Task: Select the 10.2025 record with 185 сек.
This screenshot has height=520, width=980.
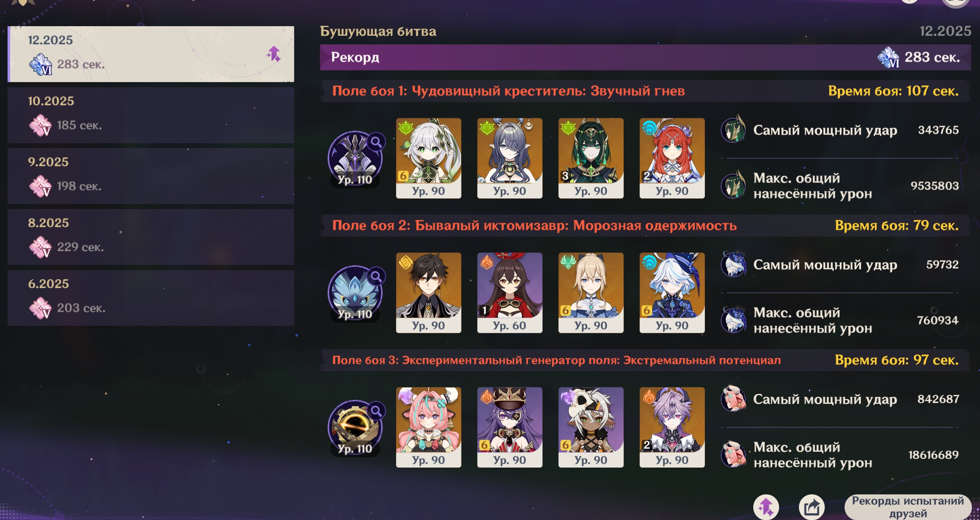Action: [x=151, y=115]
